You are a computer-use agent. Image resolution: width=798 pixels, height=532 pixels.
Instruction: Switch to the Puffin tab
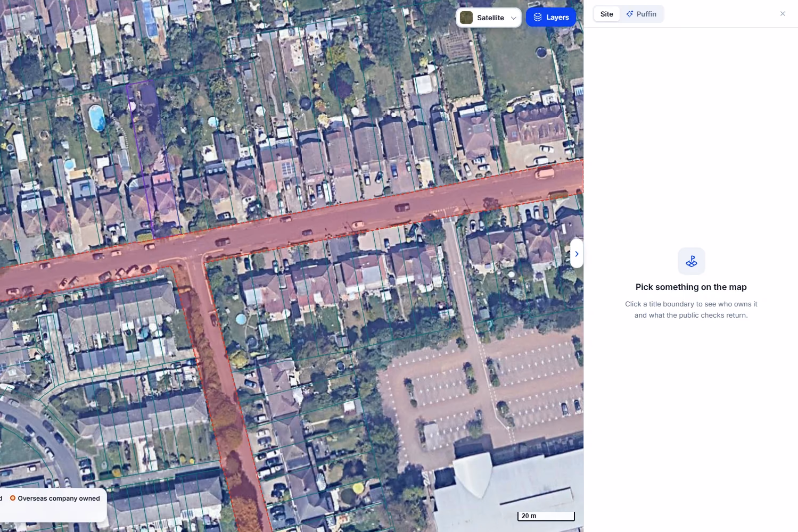(641, 14)
